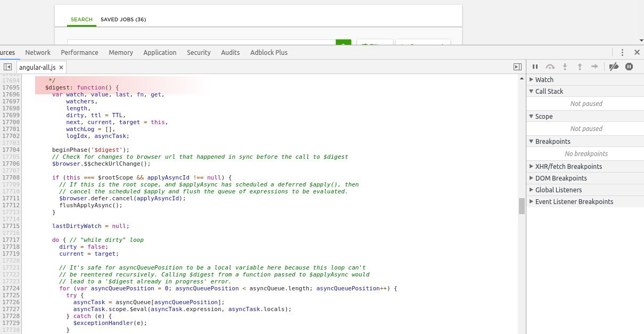
Task: Open the Application tab
Action: [160, 52]
